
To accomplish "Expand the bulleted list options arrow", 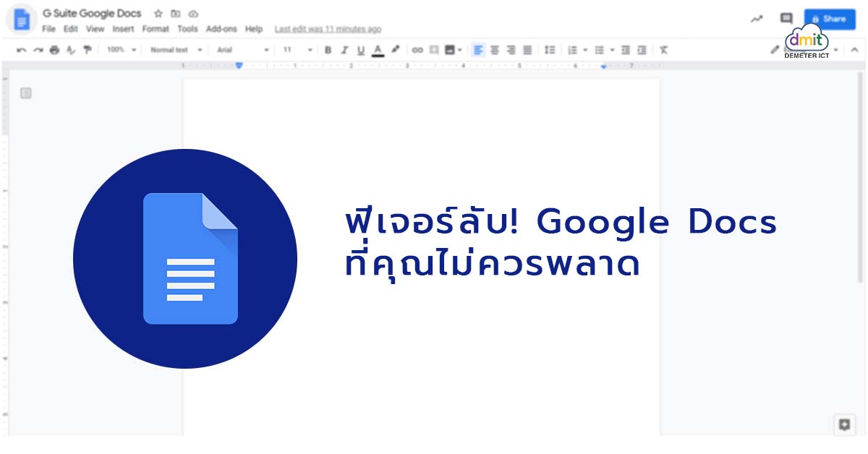I will [611, 50].
